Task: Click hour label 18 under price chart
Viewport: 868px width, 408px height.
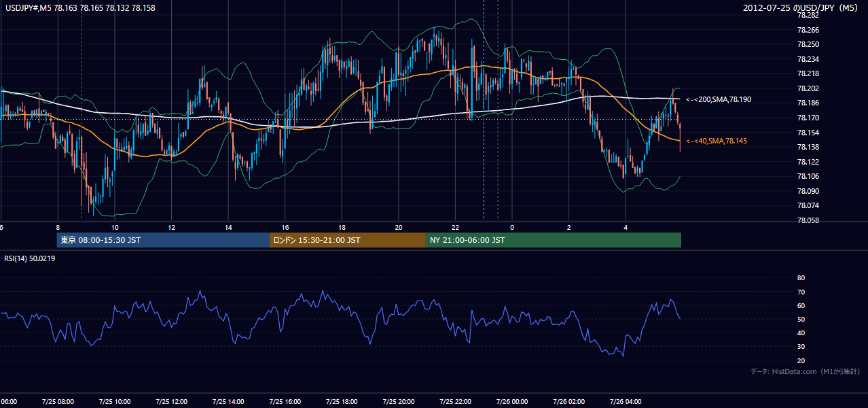Action: click(342, 228)
